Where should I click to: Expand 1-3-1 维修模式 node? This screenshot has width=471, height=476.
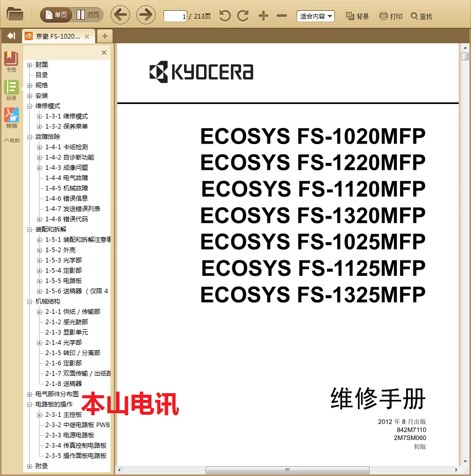(x=39, y=117)
